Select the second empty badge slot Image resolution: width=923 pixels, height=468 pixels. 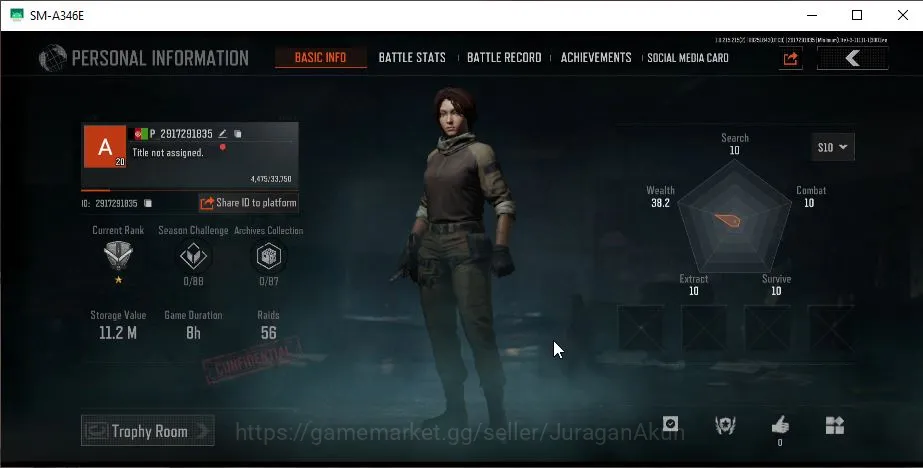click(705, 328)
